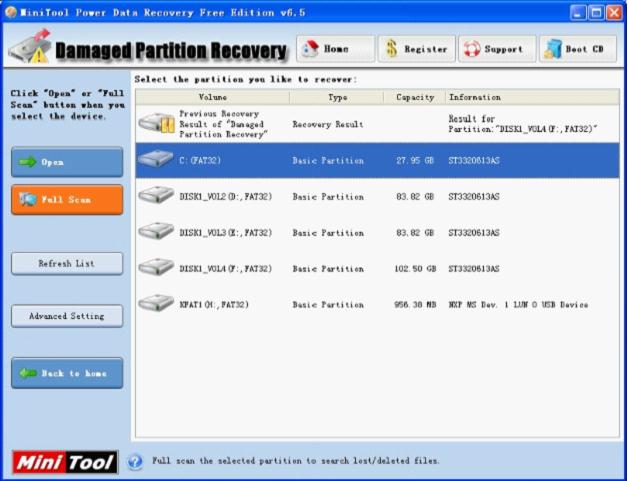
Task: Click the lifebuoy icon on Support
Action: pyautogui.click(x=472, y=49)
